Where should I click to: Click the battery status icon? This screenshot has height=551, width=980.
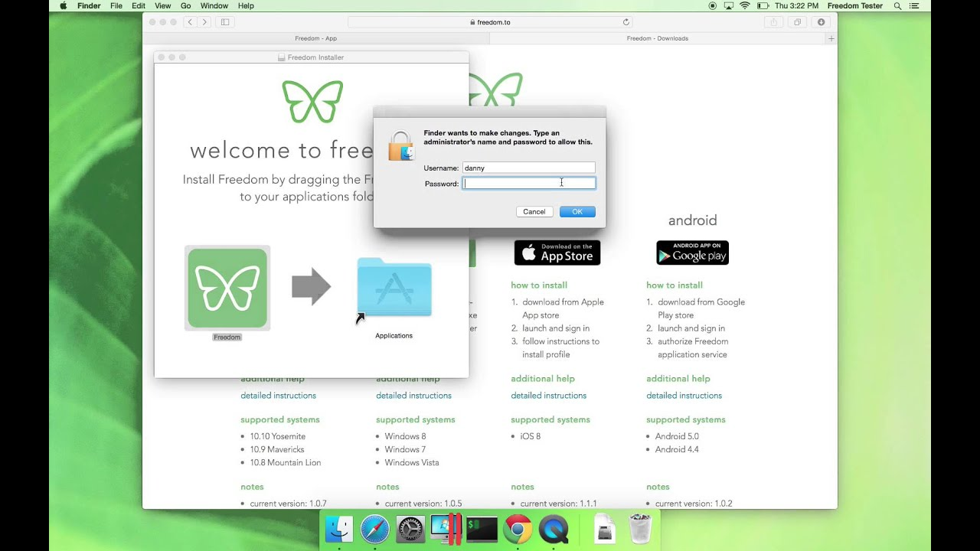coord(763,5)
